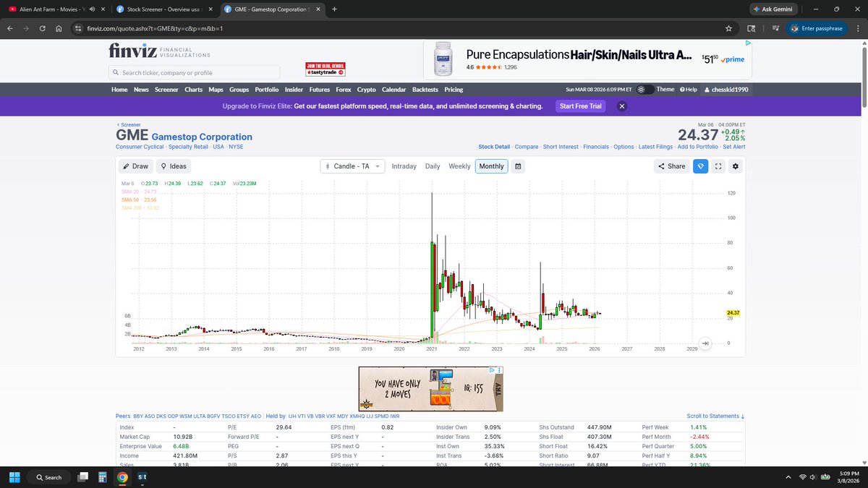Expand the Candle - TA chart type dropdown
The image size is (868, 488).
pos(353,166)
